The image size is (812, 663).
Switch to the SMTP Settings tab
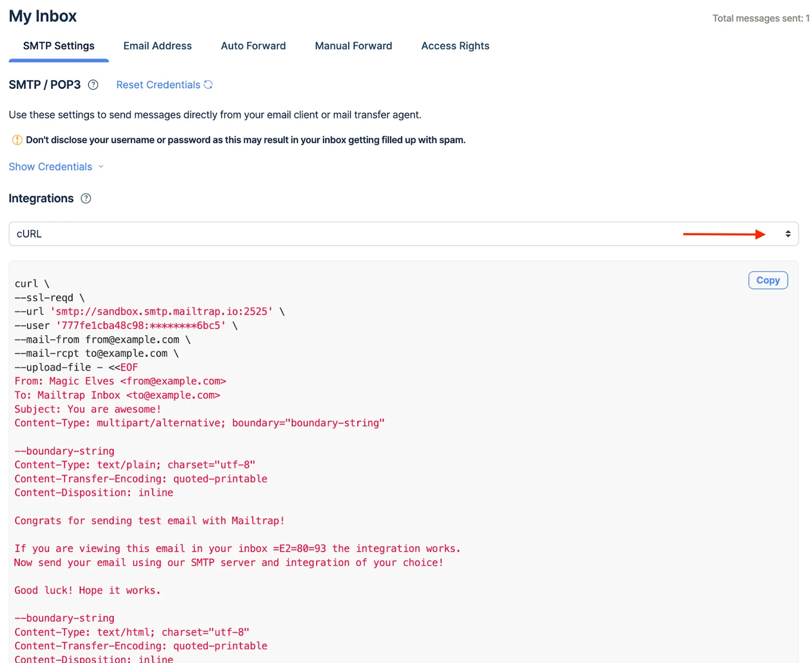point(58,46)
